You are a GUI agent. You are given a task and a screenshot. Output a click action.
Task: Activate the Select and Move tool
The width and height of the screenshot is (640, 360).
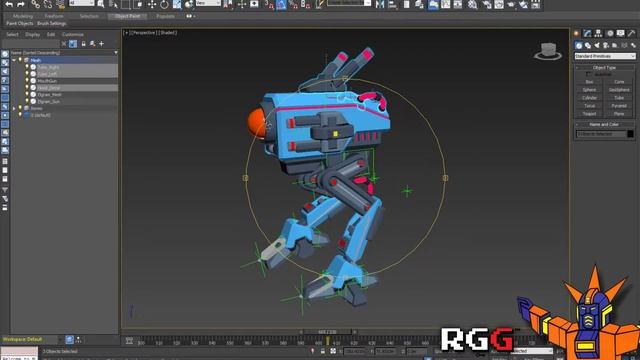pyautogui.click(x=152, y=4)
